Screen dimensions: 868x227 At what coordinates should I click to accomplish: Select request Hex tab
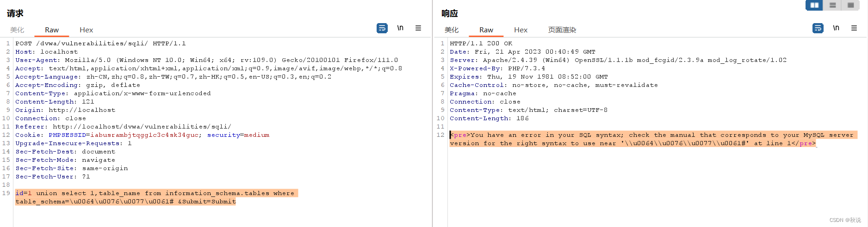(86, 30)
